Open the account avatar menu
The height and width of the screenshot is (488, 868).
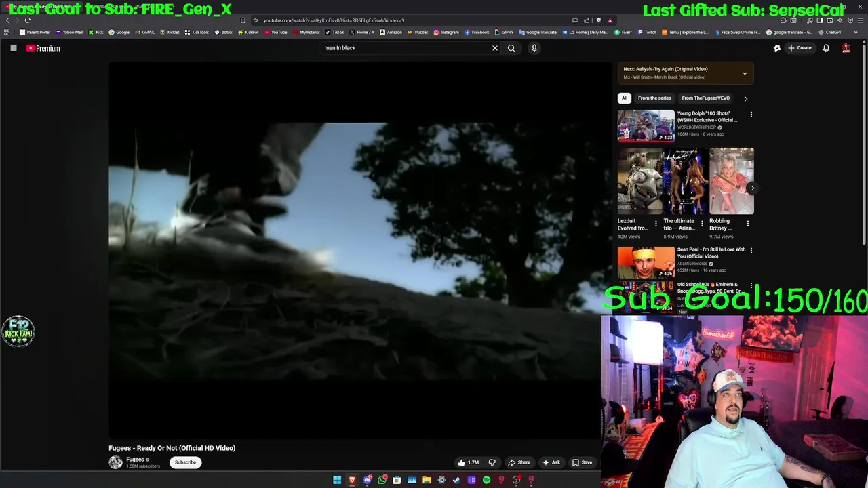click(846, 48)
